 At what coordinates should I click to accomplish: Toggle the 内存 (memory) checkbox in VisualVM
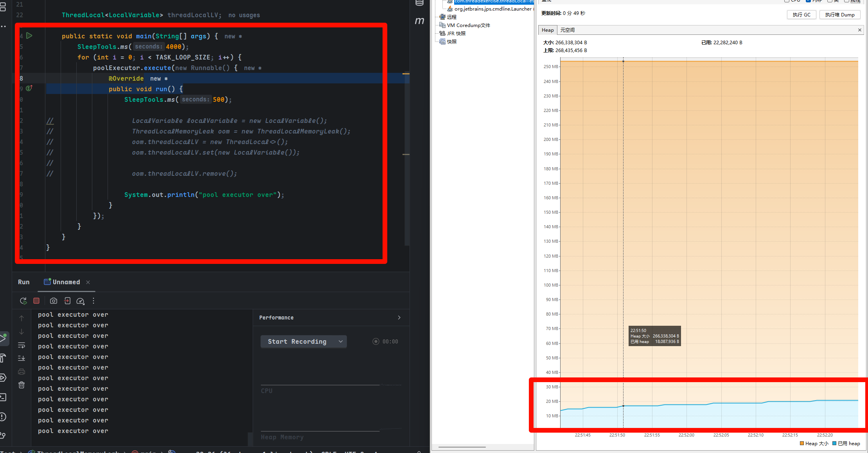click(x=808, y=1)
